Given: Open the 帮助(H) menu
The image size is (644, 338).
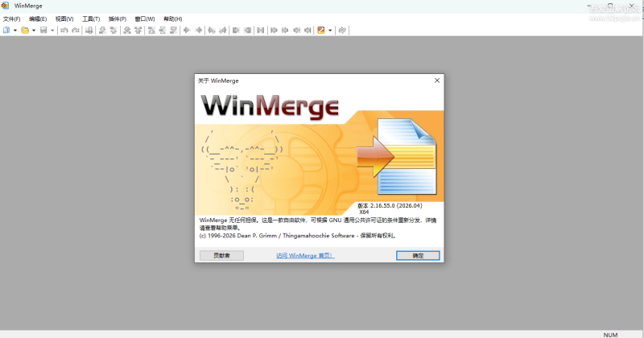Looking at the screenshot, I should click(172, 19).
